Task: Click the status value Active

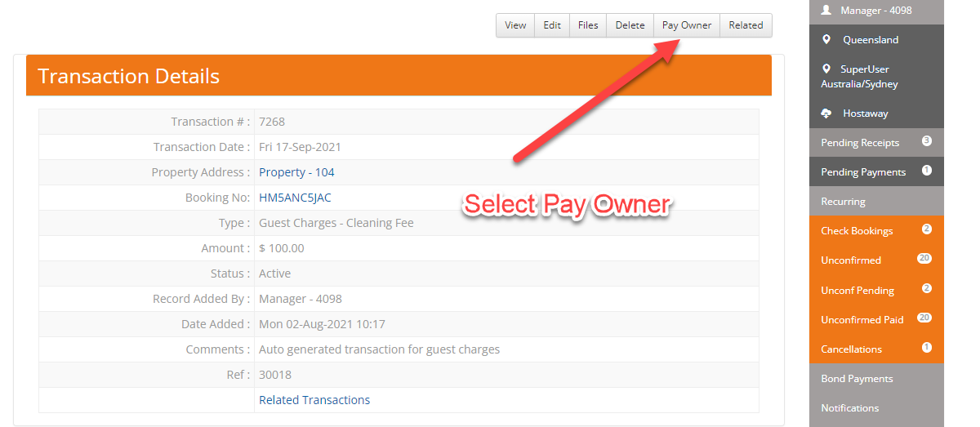Action: [274, 274]
